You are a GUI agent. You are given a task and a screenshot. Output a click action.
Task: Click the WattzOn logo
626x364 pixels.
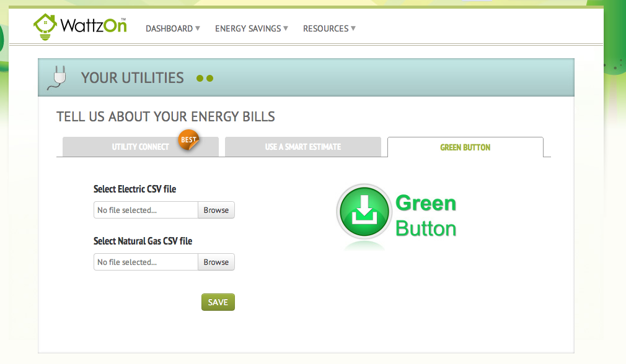(x=80, y=27)
